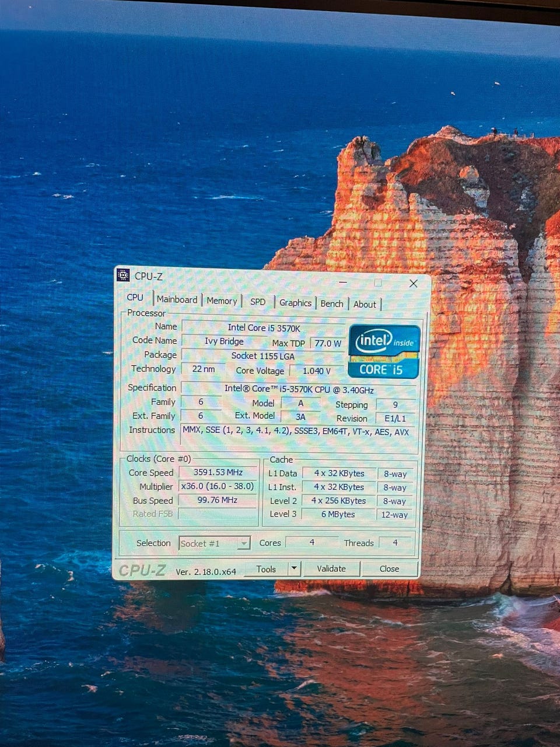This screenshot has width=560, height=747.
Task: Switch to the CPU tab
Action: tap(135, 298)
